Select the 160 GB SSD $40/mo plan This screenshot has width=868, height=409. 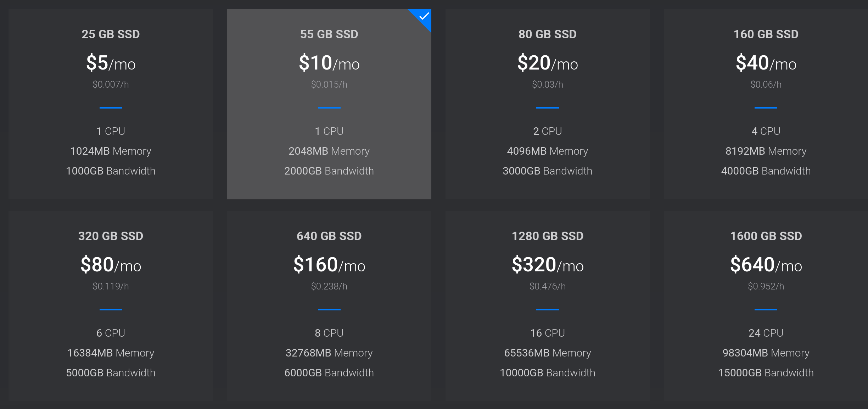tap(766, 104)
